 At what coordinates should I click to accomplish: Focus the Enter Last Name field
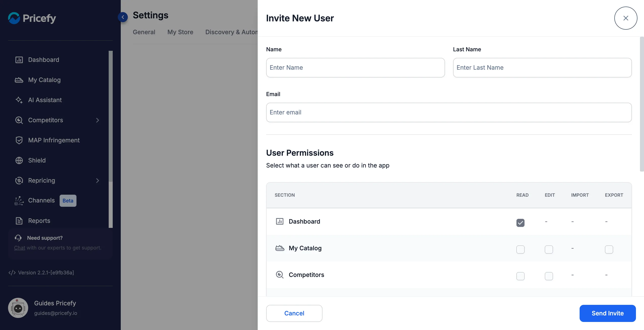[542, 68]
